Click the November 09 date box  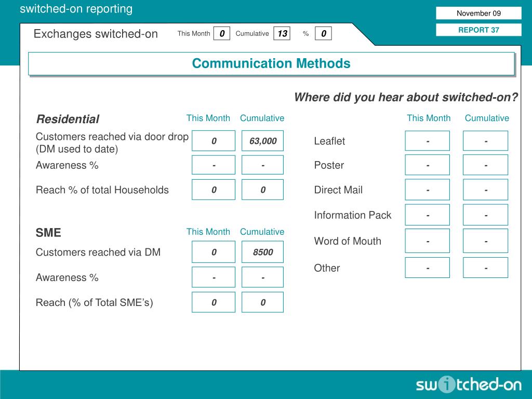pyautogui.click(x=478, y=13)
